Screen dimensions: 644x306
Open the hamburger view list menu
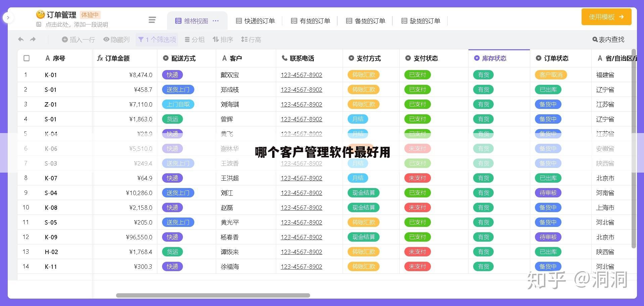pyautogui.click(x=152, y=20)
